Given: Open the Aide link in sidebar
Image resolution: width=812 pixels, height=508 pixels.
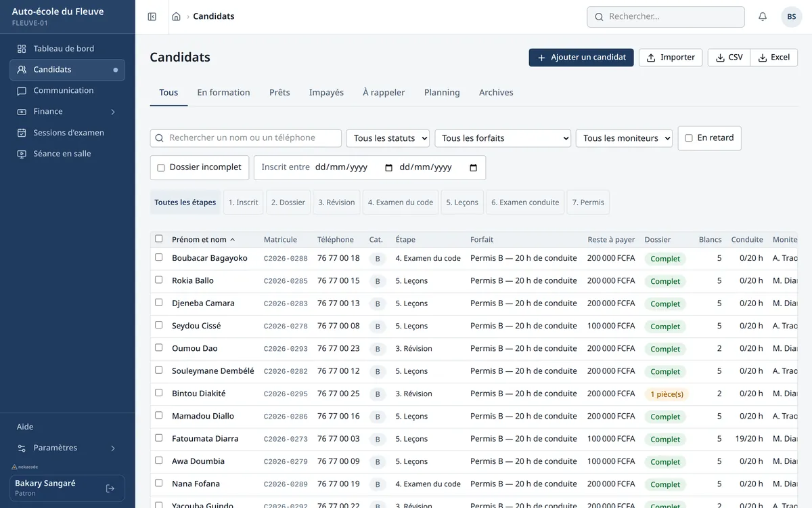Looking at the screenshot, I should click(25, 427).
